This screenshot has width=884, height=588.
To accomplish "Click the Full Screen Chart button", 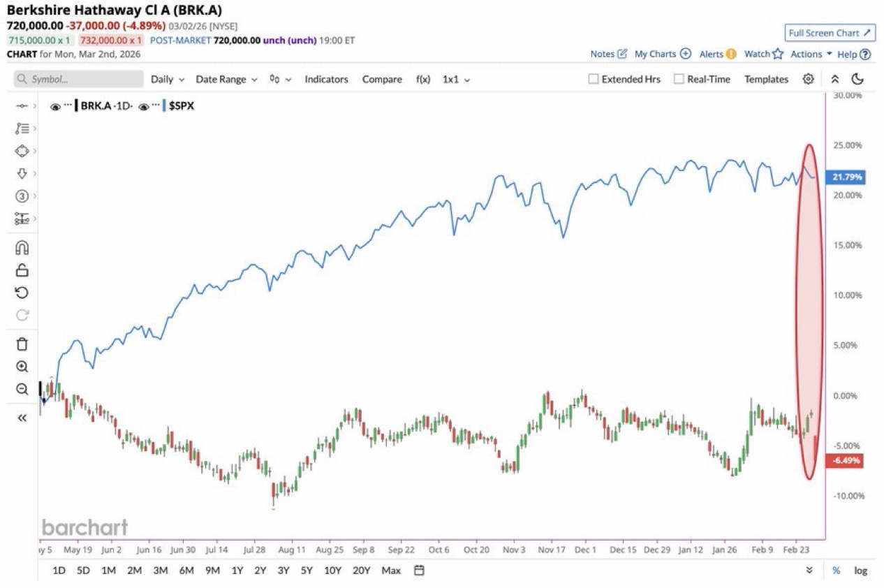I will coord(830,33).
